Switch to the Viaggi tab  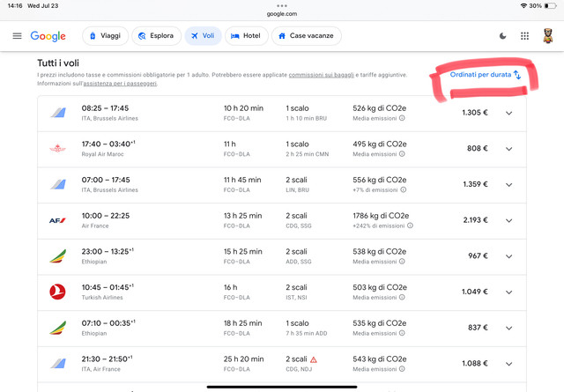point(105,36)
